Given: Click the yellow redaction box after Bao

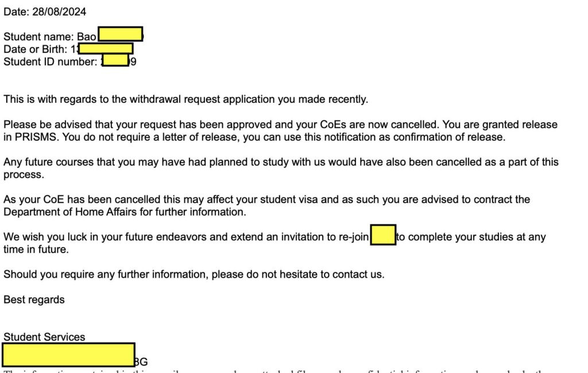Looking at the screenshot, I should click(x=120, y=34).
